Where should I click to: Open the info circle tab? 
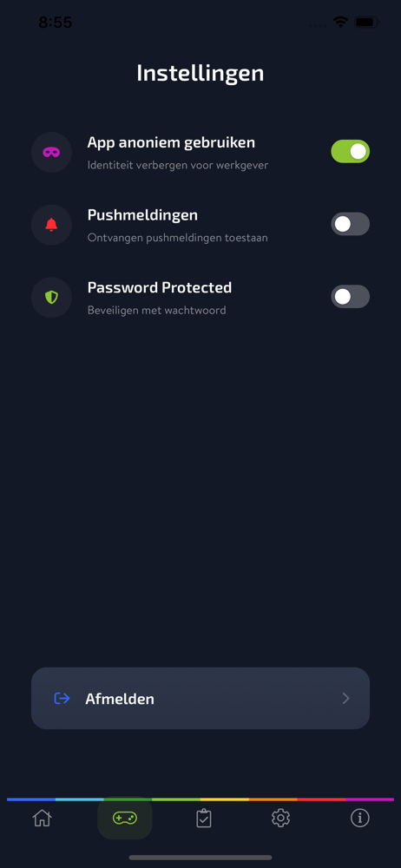pyautogui.click(x=360, y=818)
